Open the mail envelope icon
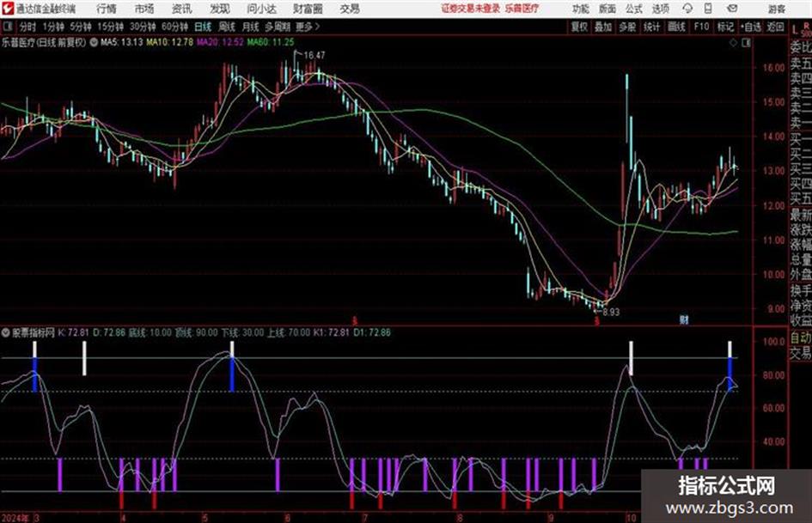 coord(732,9)
